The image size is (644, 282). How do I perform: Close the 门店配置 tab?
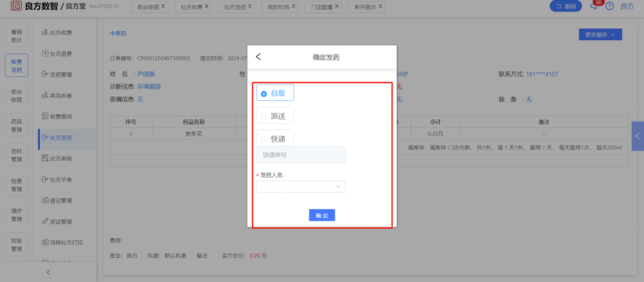point(337,7)
